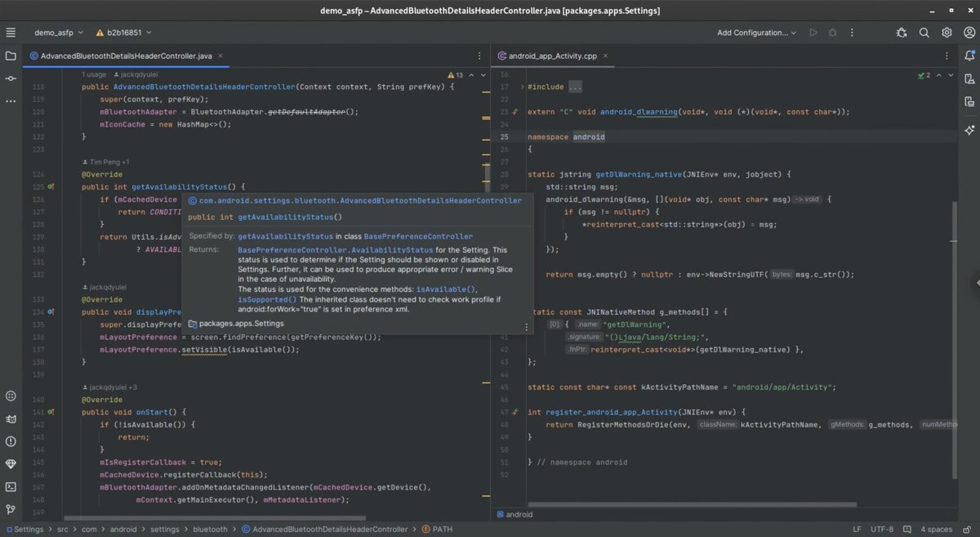This screenshot has height=537, width=980.
Task: Click horizontal scrollbar of the Java editor
Action: point(216,517)
